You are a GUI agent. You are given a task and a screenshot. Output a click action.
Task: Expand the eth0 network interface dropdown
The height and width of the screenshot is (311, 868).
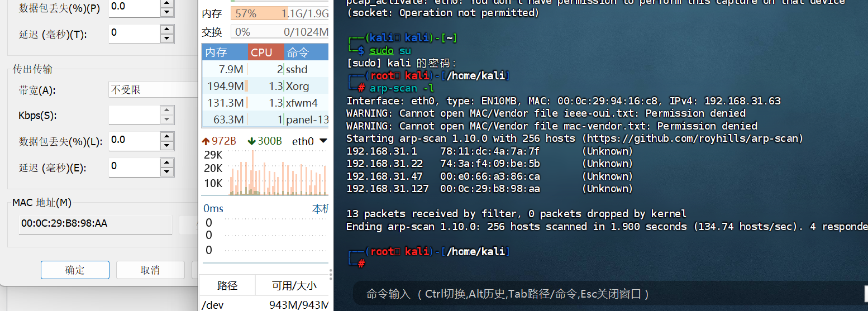point(322,141)
